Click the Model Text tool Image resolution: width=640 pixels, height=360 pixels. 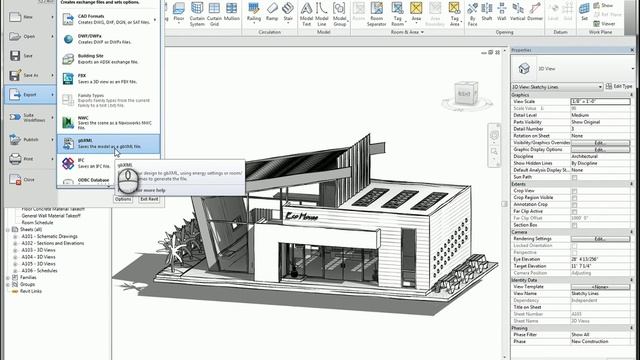[x=306, y=14]
